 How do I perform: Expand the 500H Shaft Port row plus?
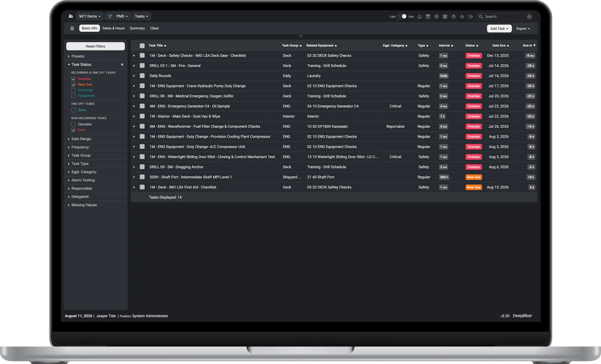tap(134, 177)
